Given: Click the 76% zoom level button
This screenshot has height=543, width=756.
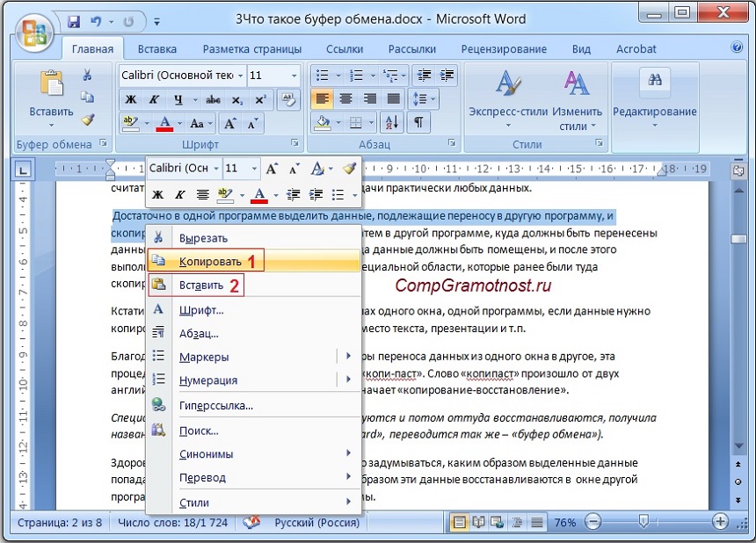Looking at the screenshot, I should (565, 522).
